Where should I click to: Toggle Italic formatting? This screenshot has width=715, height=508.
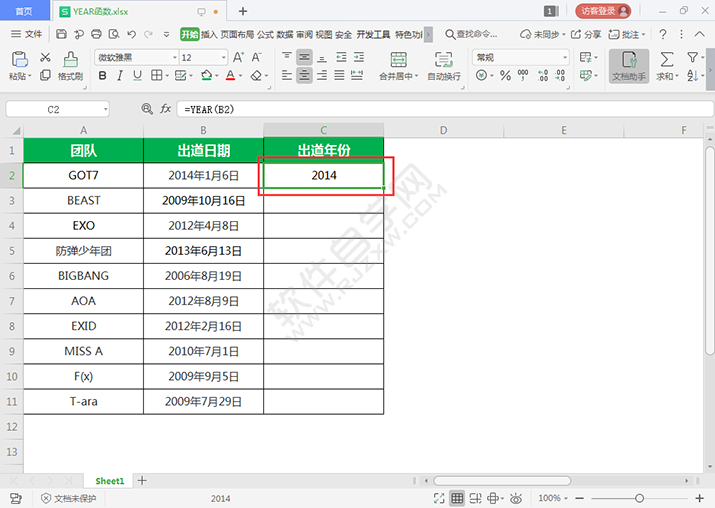(119, 76)
